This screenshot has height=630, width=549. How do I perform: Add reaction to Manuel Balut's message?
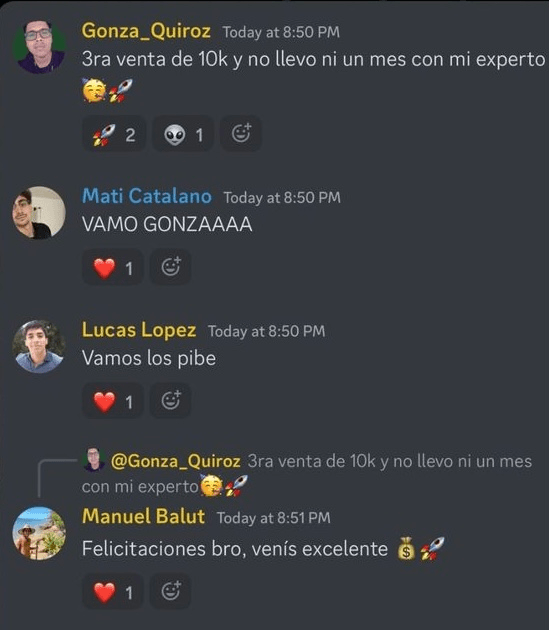click(170, 592)
